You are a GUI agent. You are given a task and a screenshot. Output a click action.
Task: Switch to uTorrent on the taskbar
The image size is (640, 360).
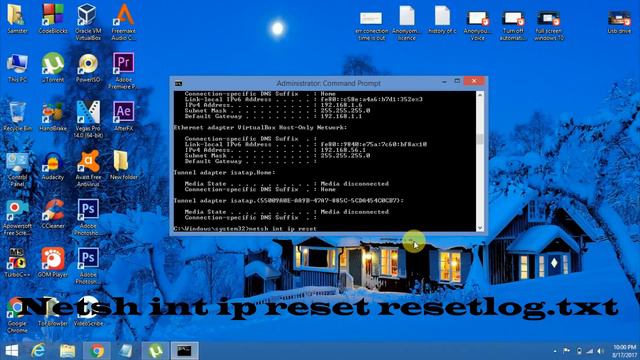coord(156,351)
